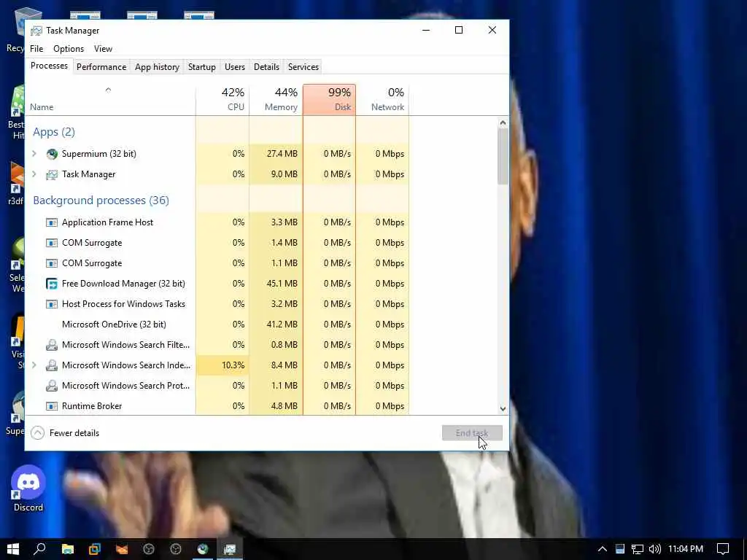
Task: Click the Host Process for Windows Tasks icon
Action: click(x=52, y=304)
